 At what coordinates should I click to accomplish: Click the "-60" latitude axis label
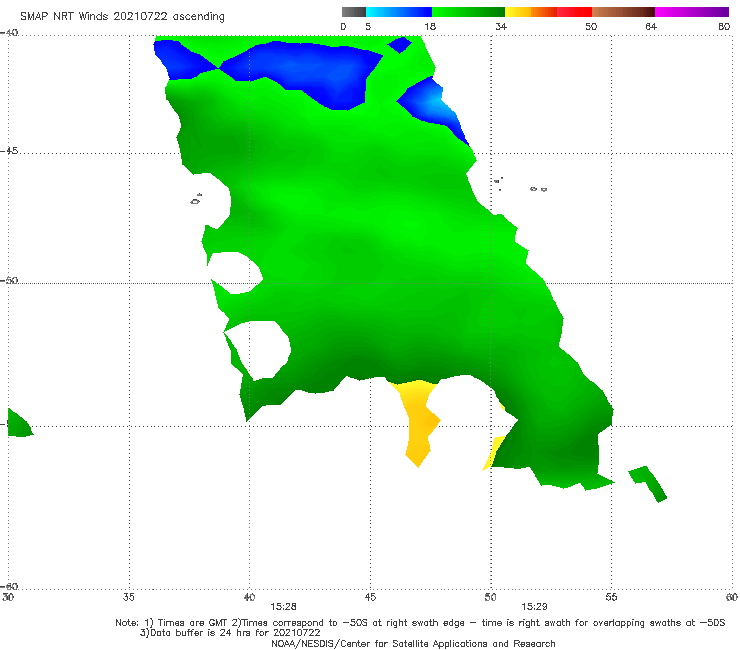pyautogui.click(x=9, y=587)
